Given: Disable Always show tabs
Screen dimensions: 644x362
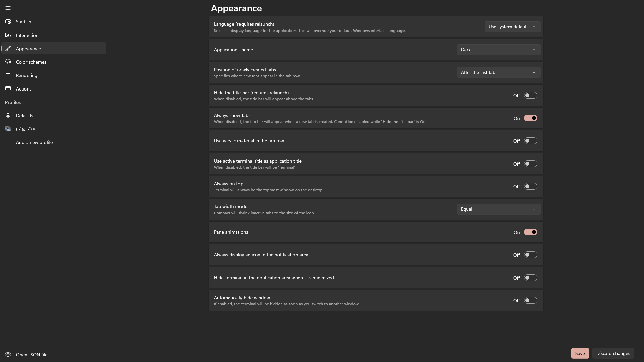Looking at the screenshot, I should point(530,118).
